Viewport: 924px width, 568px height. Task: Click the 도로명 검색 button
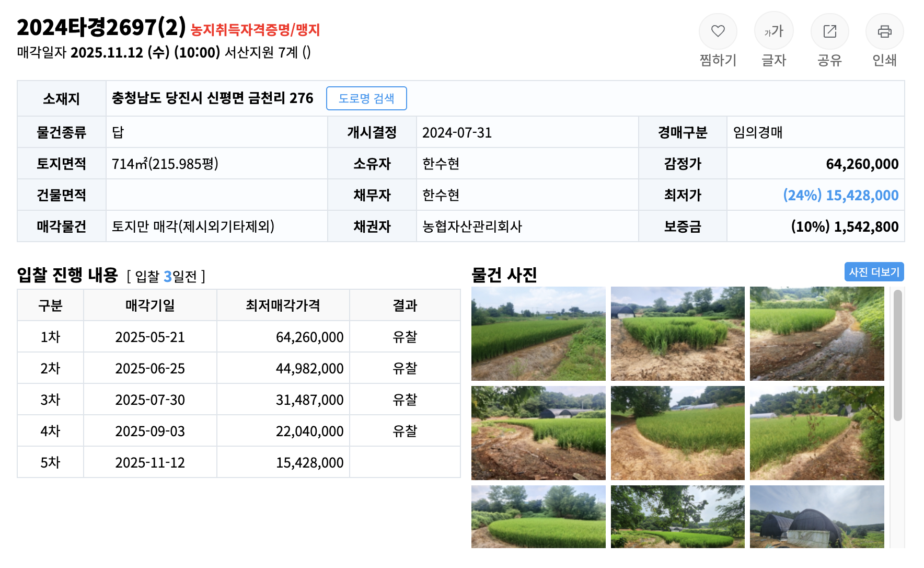[366, 98]
